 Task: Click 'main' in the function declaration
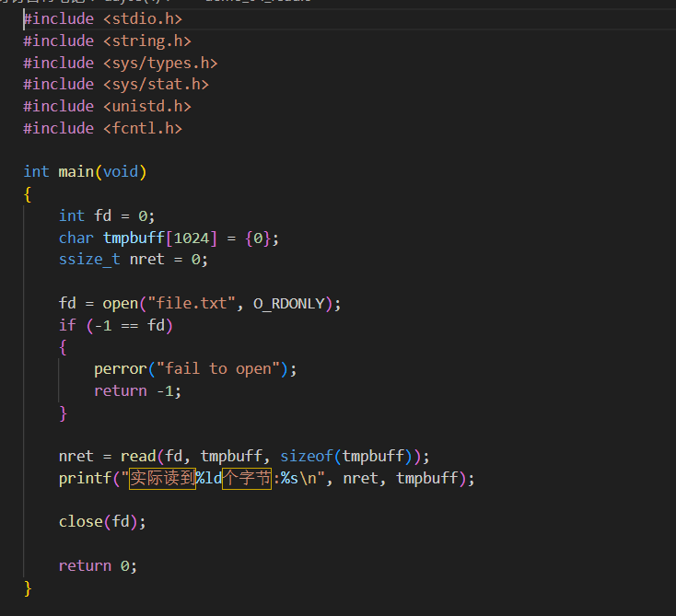(76, 171)
